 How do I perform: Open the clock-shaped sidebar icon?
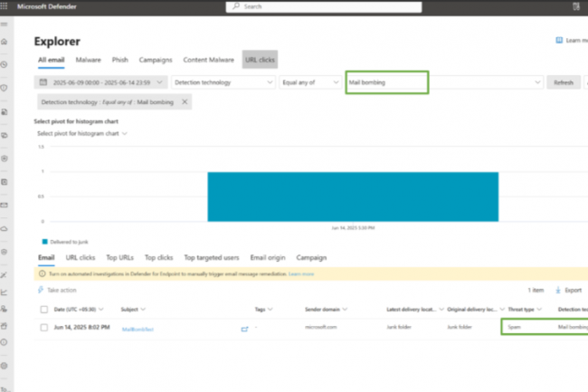(5, 64)
